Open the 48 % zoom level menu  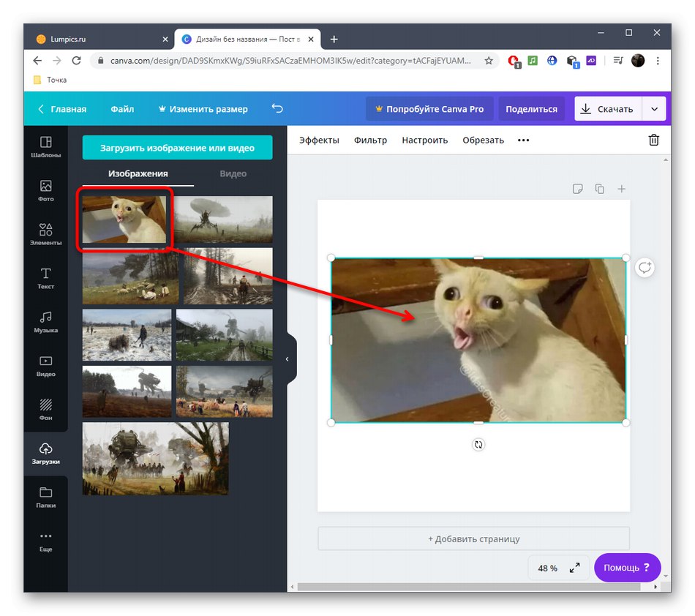coord(547,568)
